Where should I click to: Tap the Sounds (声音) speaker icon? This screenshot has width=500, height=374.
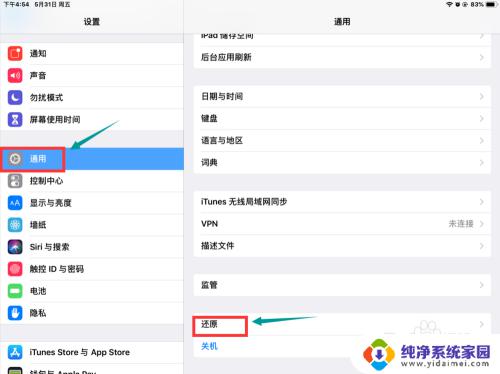15,75
